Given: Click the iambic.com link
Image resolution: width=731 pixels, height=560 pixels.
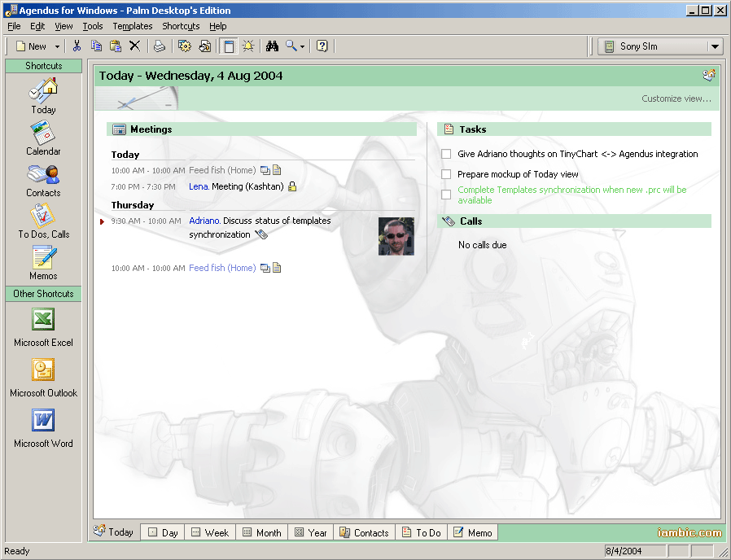Looking at the screenshot, I should pyautogui.click(x=689, y=532).
